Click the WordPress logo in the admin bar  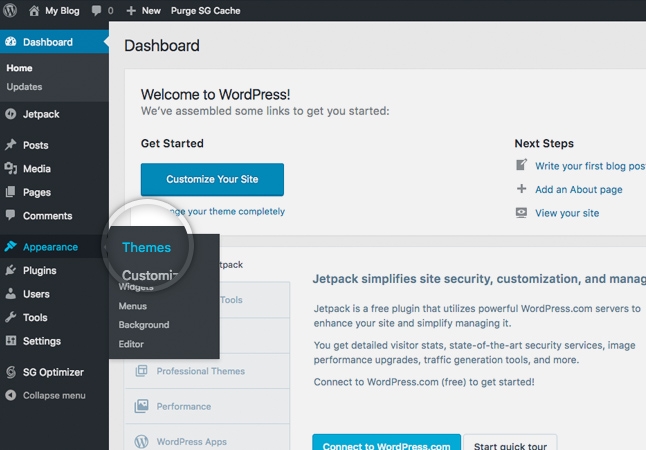tap(10, 10)
